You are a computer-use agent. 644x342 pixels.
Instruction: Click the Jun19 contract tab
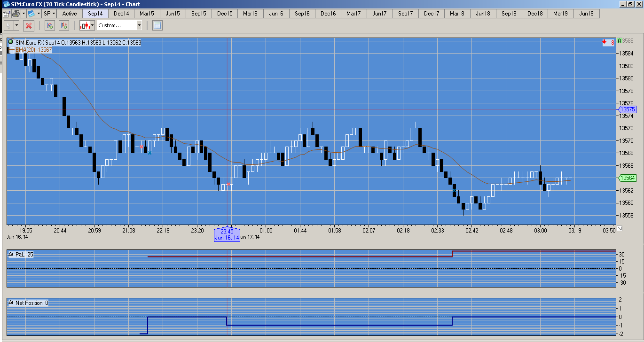pyautogui.click(x=587, y=14)
